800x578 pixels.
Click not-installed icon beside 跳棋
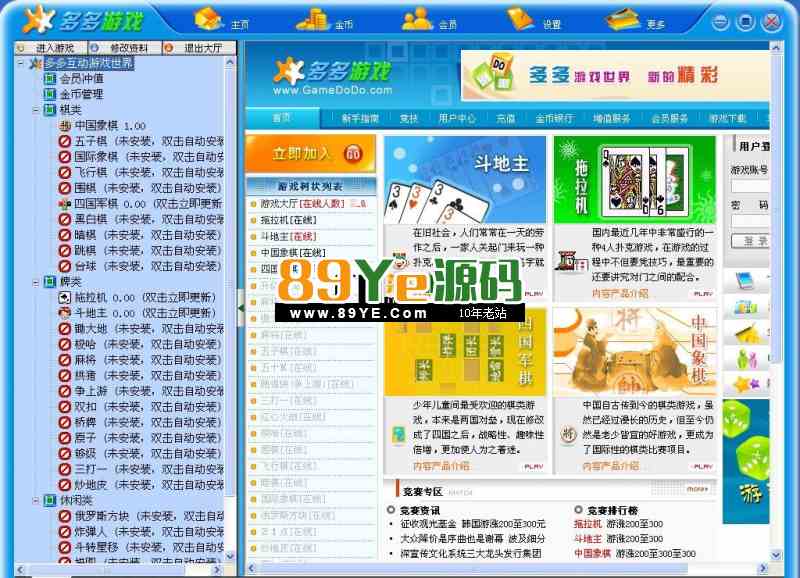65,250
